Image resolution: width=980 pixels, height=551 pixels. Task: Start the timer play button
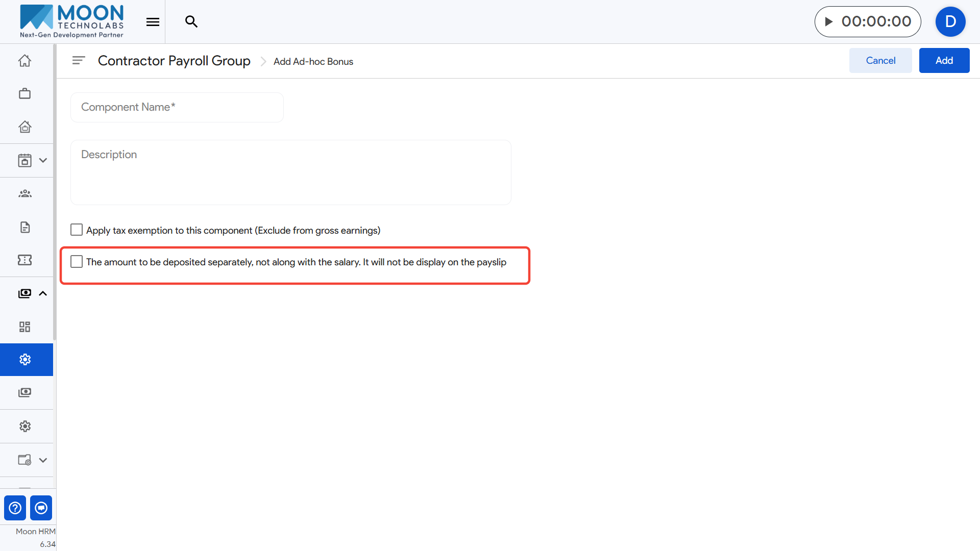point(829,21)
